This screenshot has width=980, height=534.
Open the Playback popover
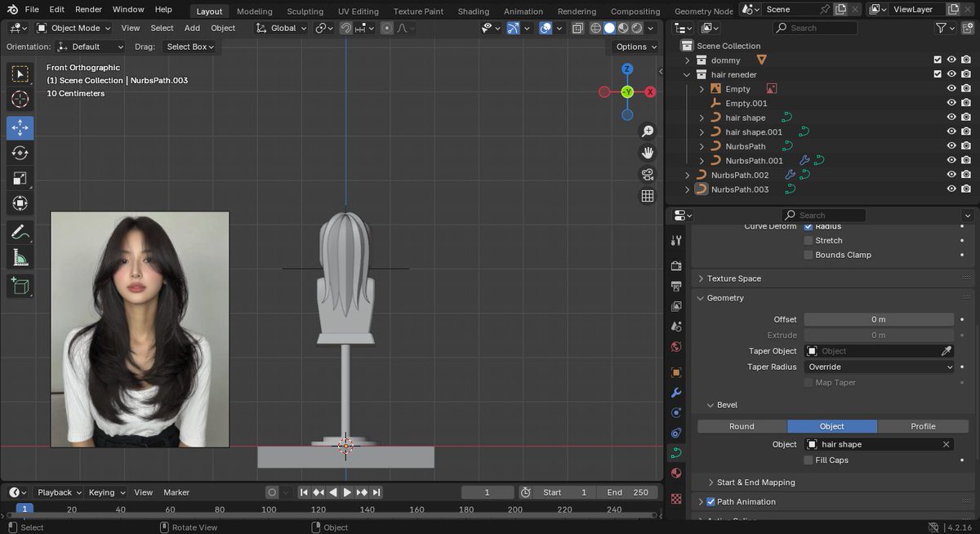[x=59, y=492]
